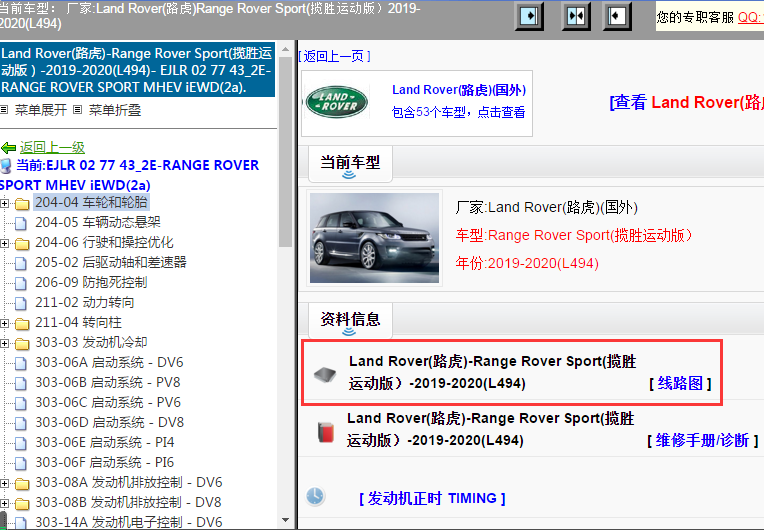Click the 查看 Land Rover link at right

click(687, 102)
